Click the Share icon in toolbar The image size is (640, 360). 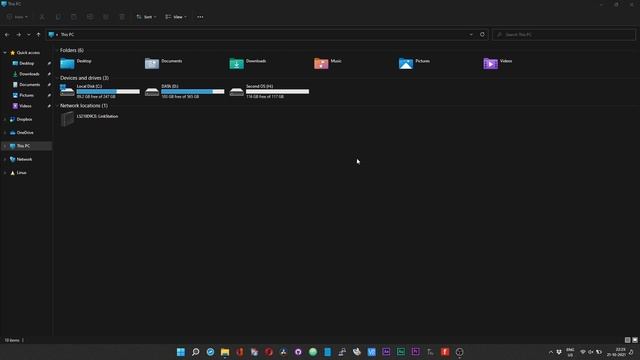[106, 17]
